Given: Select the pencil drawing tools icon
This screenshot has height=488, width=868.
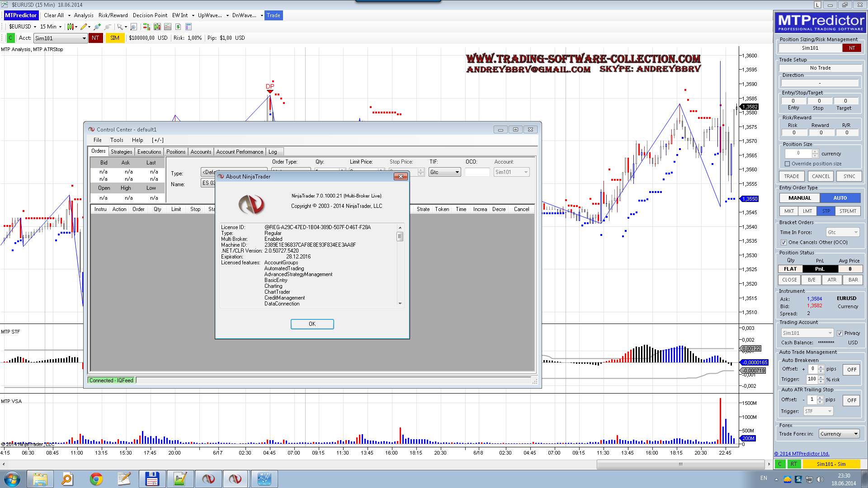Looking at the screenshot, I should [x=84, y=27].
